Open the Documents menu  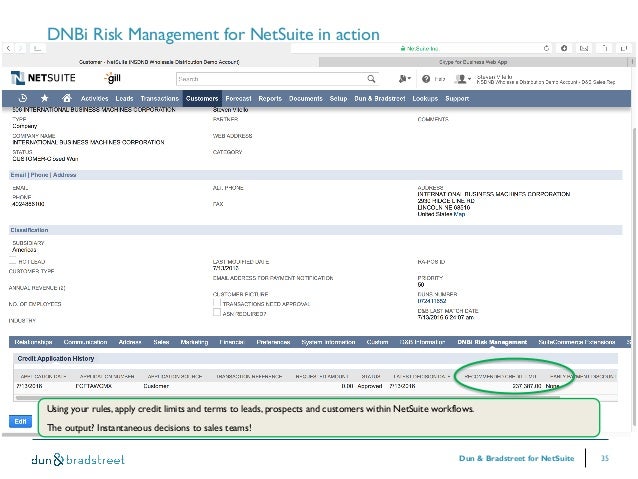[306, 98]
